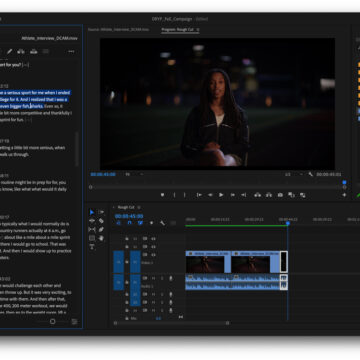
Task: Select the Slip tool
Action: click(x=92, y=229)
